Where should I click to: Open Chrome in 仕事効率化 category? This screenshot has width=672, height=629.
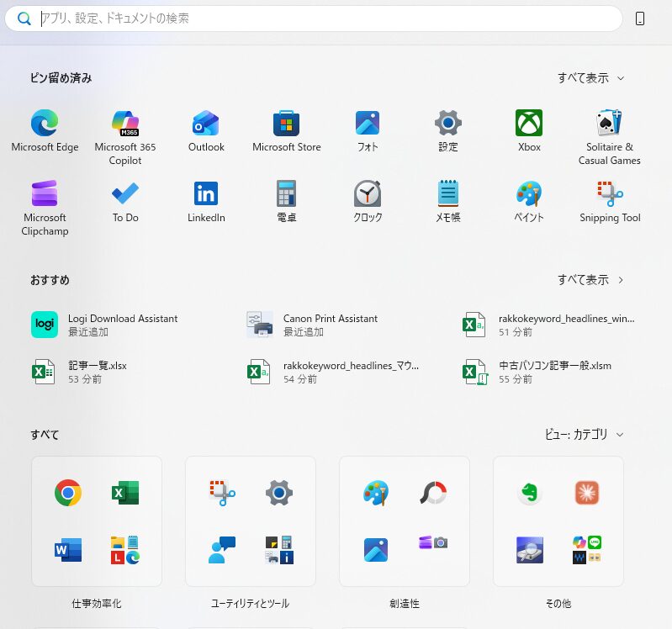point(68,493)
